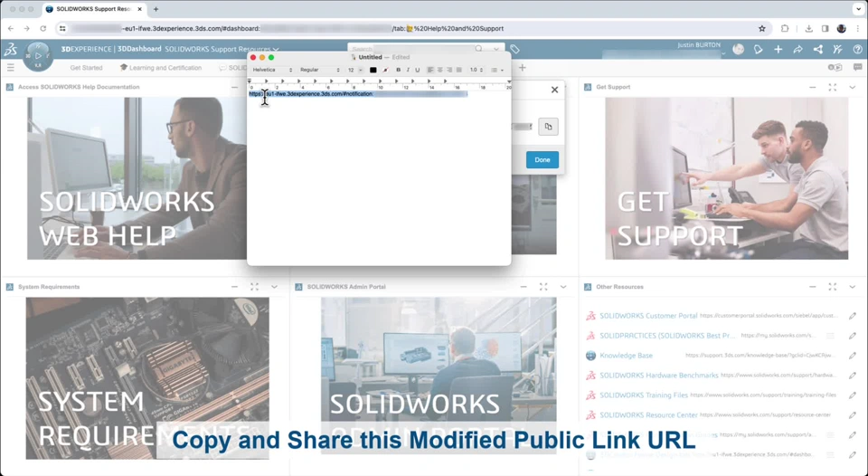The width and height of the screenshot is (868, 476).
Task: Edit the SOLIDWORKS Customer Portal bookmark
Action: click(x=853, y=316)
